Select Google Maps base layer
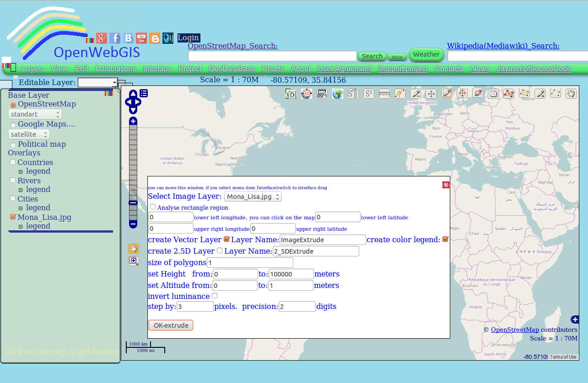 coord(13,125)
